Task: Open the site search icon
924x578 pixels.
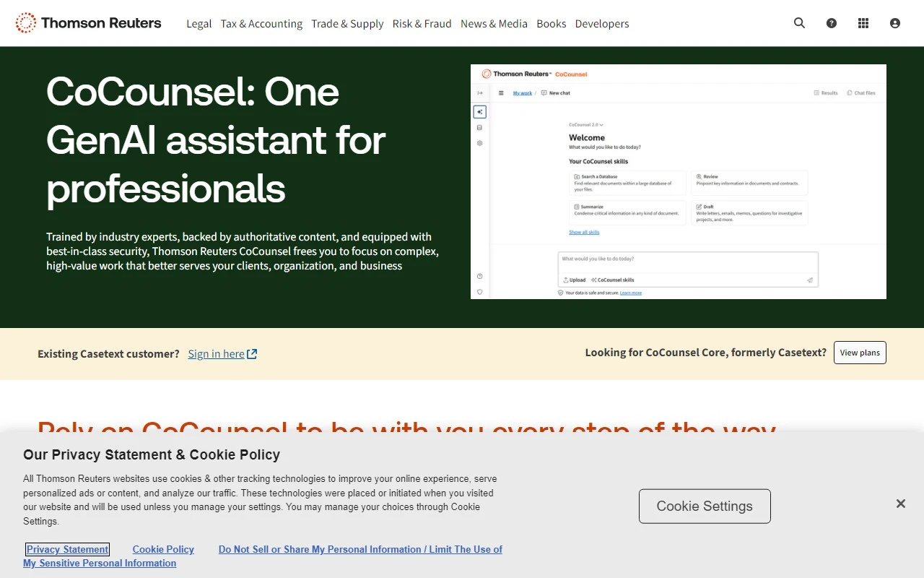Action: coord(799,23)
